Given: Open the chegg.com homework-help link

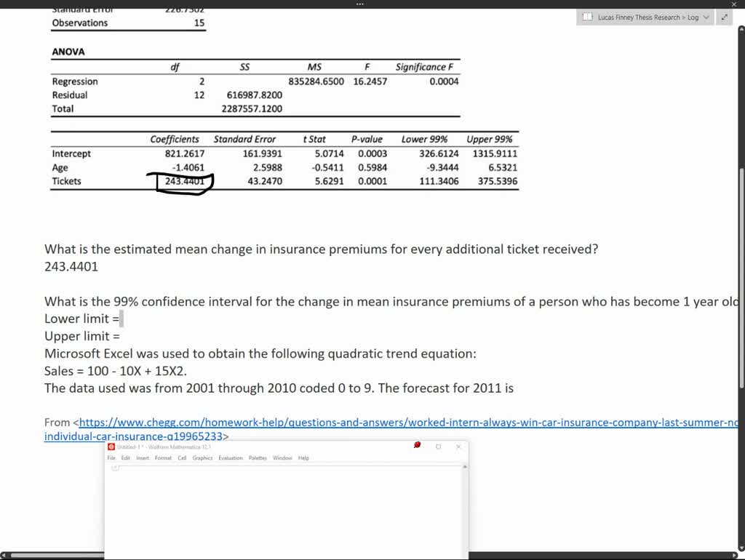Looking at the screenshot, I should (x=409, y=423).
